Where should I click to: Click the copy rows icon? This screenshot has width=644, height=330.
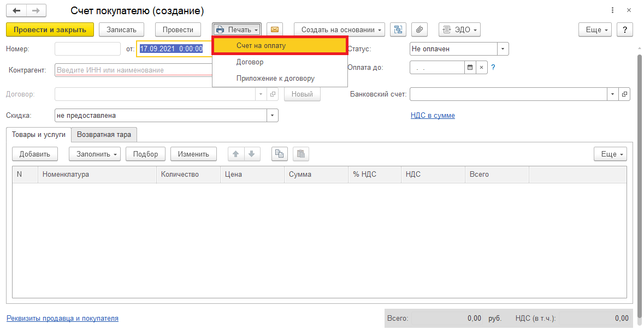pos(280,154)
